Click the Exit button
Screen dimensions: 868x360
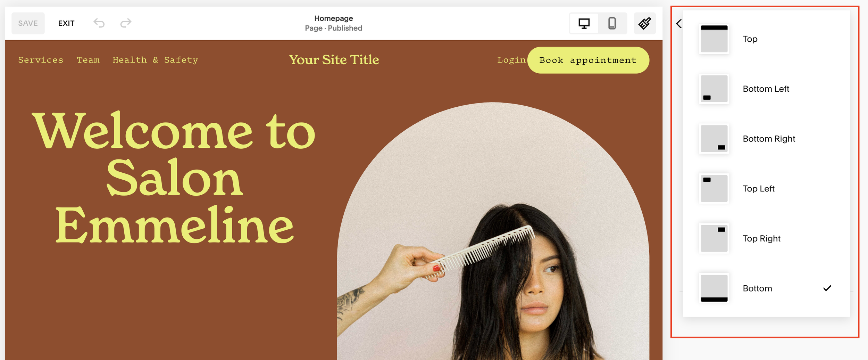pos(66,23)
